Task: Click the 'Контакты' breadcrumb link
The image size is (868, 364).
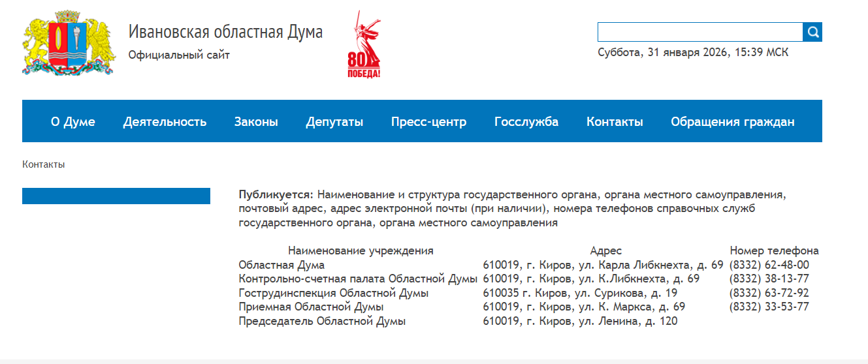Action: 43,164
